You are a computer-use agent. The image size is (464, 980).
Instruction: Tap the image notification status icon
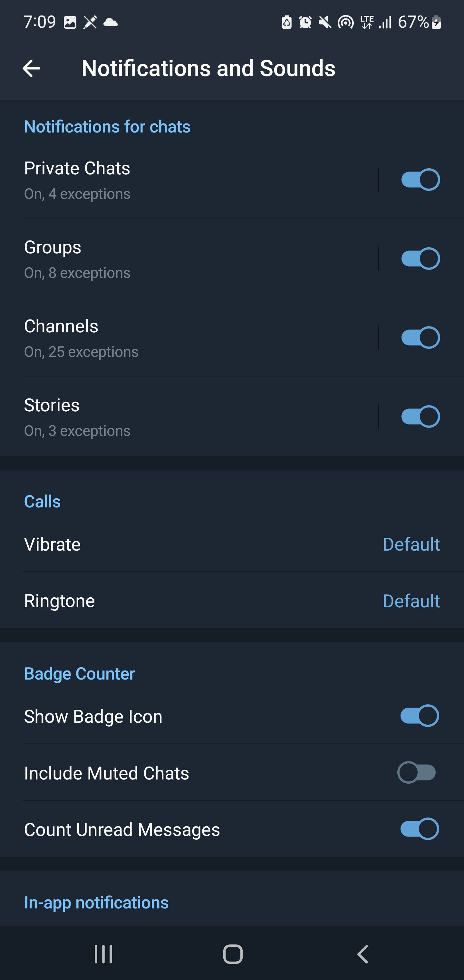click(70, 23)
